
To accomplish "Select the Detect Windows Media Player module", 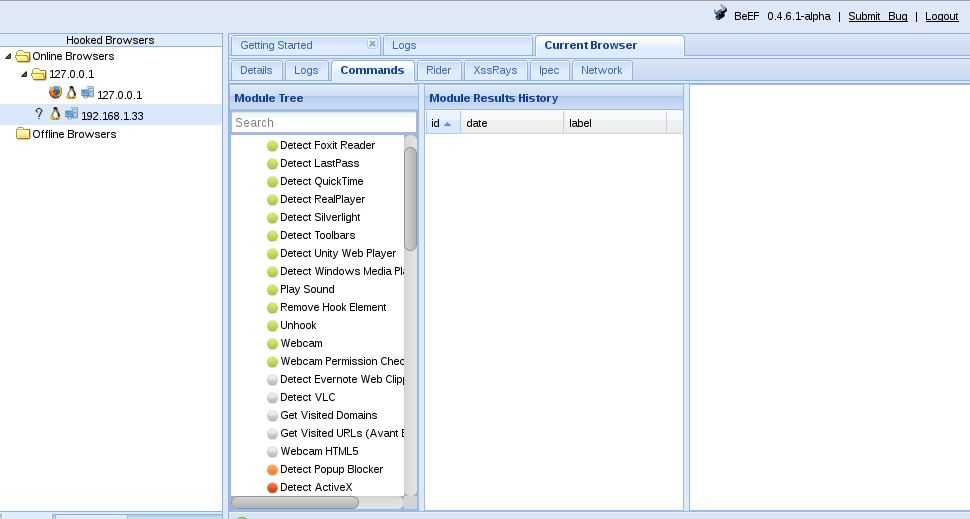I will 342,271.
